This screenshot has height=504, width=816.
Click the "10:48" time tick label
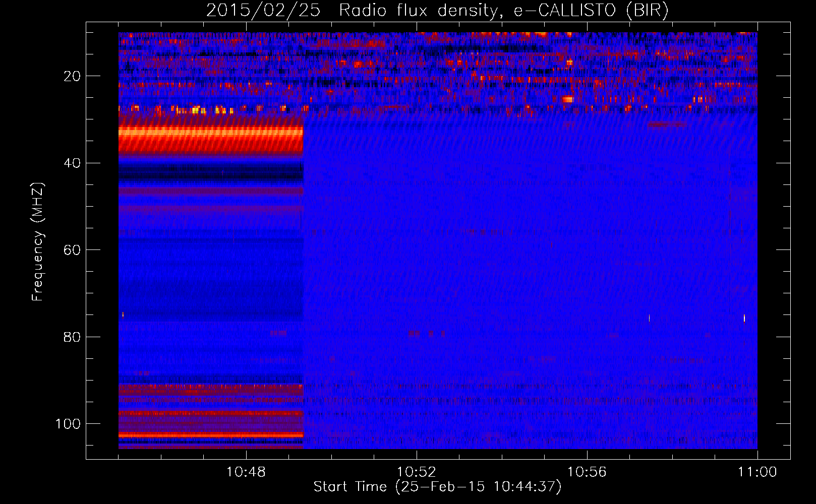pos(246,472)
